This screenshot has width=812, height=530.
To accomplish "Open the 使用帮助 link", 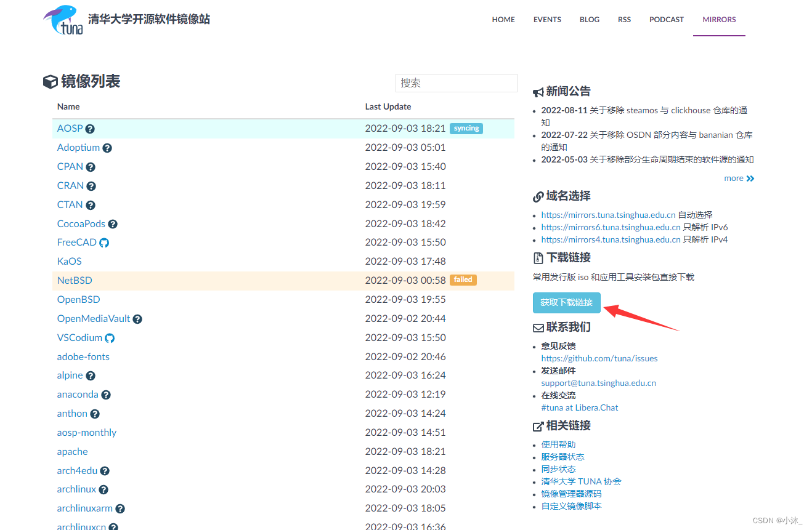I will [x=558, y=444].
